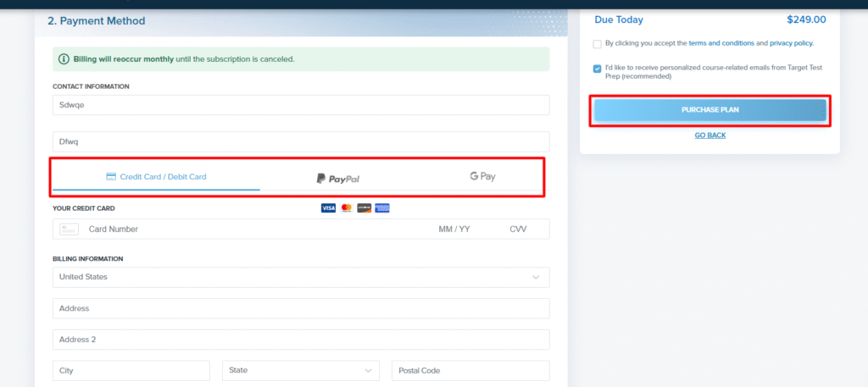Uncheck the personalized course emails checkbox
This screenshot has height=387, width=868.
[597, 69]
